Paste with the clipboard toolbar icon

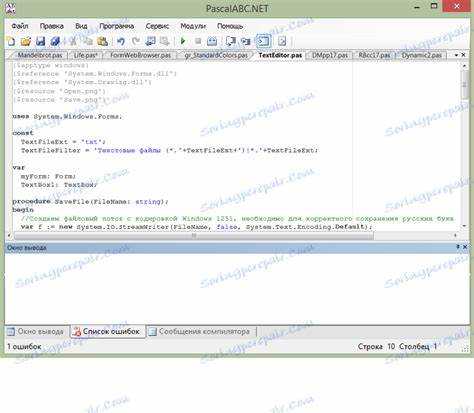pos(102,41)
